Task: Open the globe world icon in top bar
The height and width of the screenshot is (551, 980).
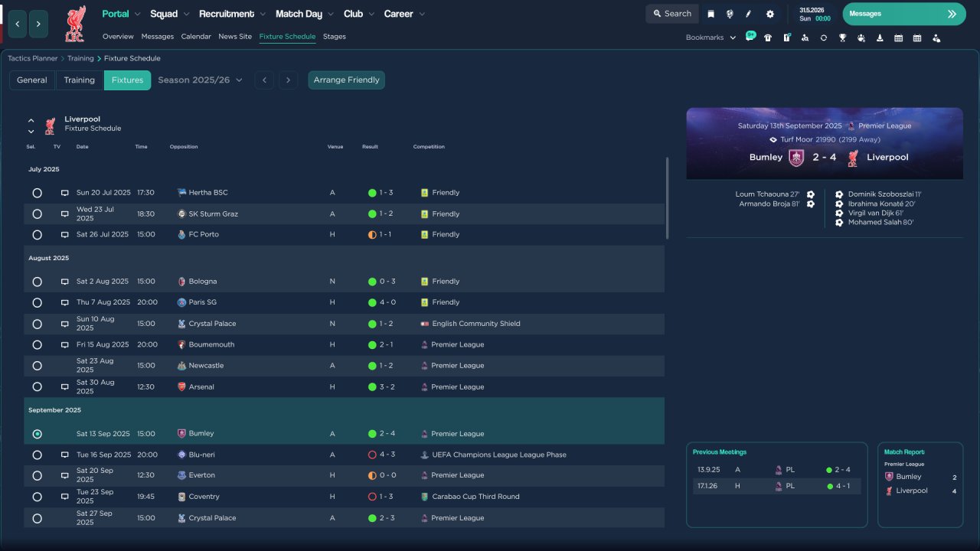Action: click(730, 14)
